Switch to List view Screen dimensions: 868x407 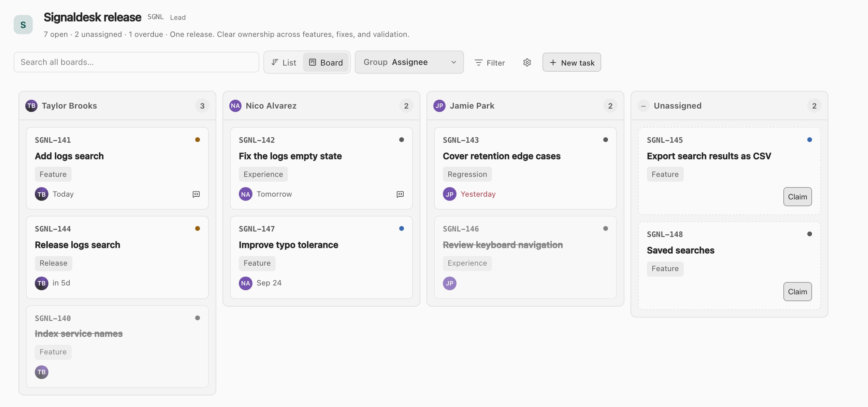[x=284, y=62]
